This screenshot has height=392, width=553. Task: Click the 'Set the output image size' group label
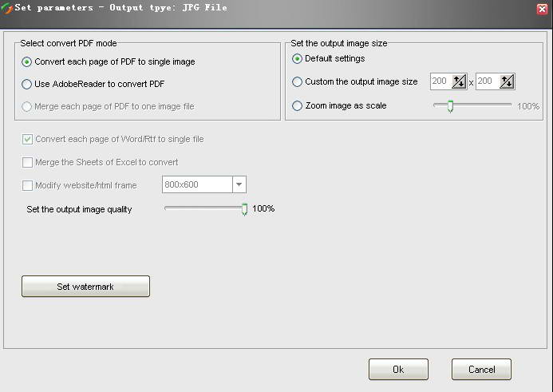[x=339, y=43]
